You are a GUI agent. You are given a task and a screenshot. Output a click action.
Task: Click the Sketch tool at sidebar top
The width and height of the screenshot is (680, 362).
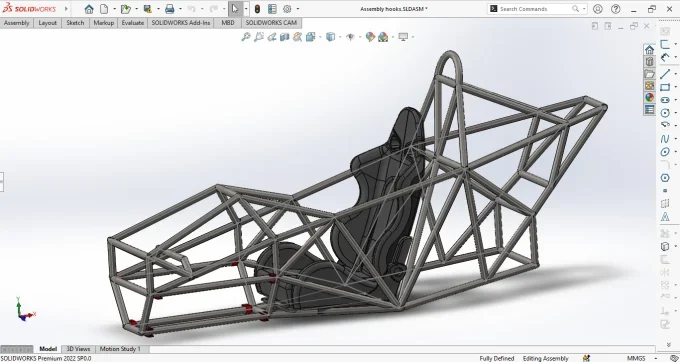coord(665,44)
